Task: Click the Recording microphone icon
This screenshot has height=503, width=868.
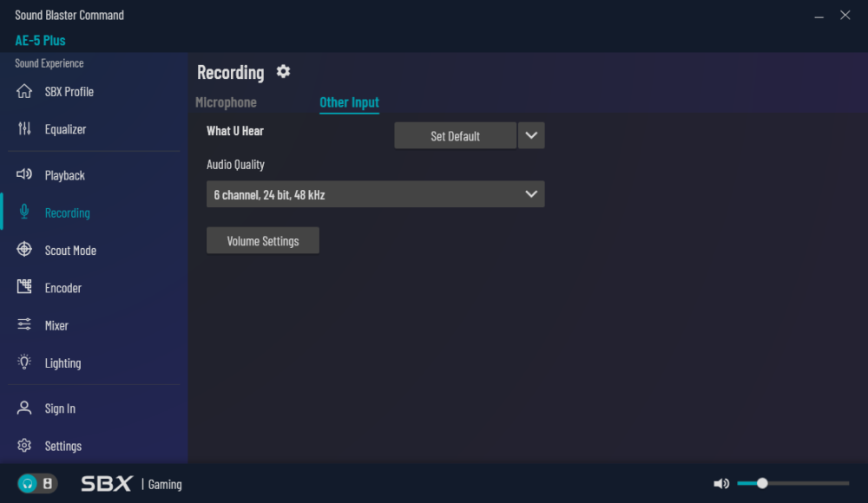Action: click(23, 212)
